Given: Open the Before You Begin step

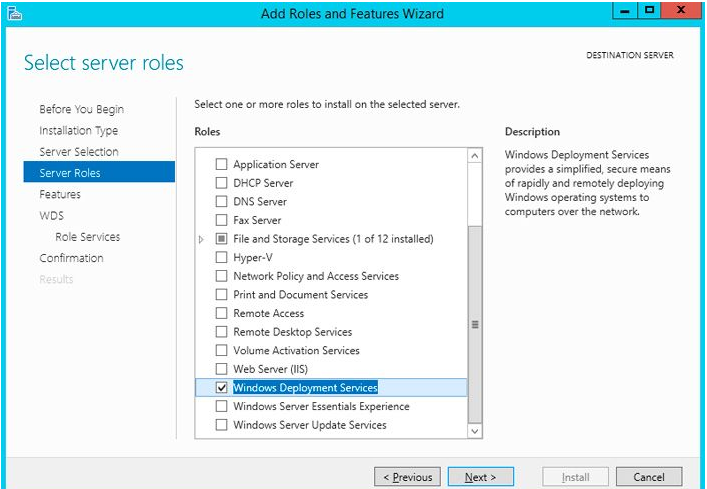Looking at the screenshot, I should (x=82, y=110).
